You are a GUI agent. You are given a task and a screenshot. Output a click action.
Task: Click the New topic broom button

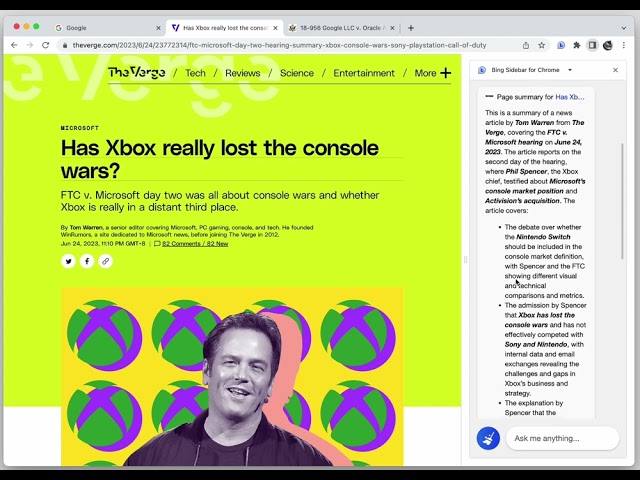(488, 438)
